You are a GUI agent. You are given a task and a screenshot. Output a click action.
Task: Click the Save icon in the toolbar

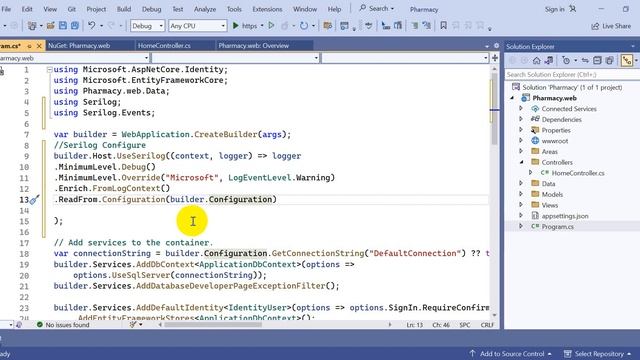63,26
